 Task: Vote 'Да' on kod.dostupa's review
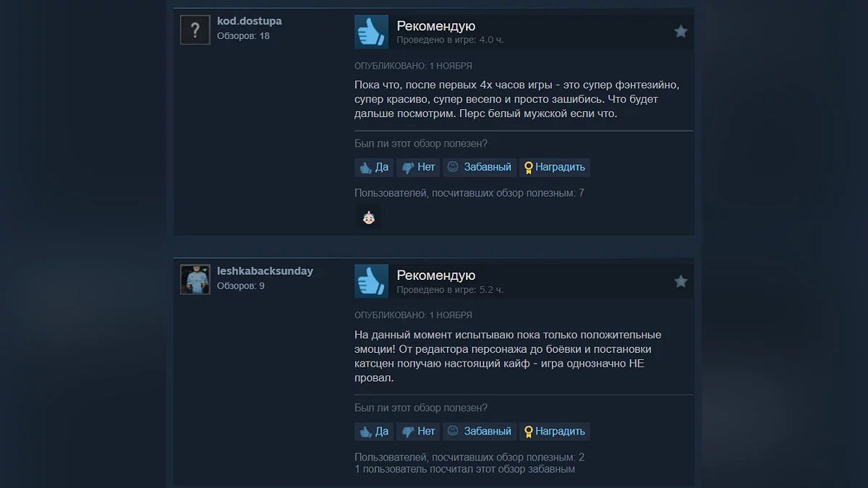tap(373, 167)
